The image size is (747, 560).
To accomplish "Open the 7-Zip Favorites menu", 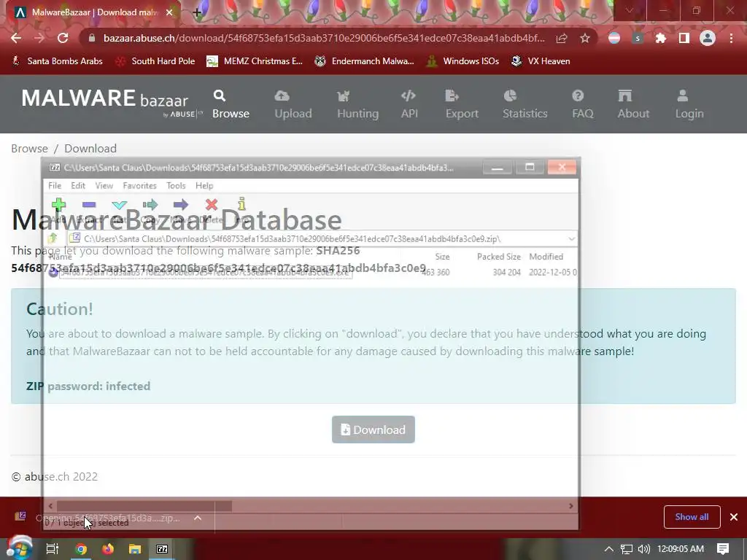I will [139, 186].
